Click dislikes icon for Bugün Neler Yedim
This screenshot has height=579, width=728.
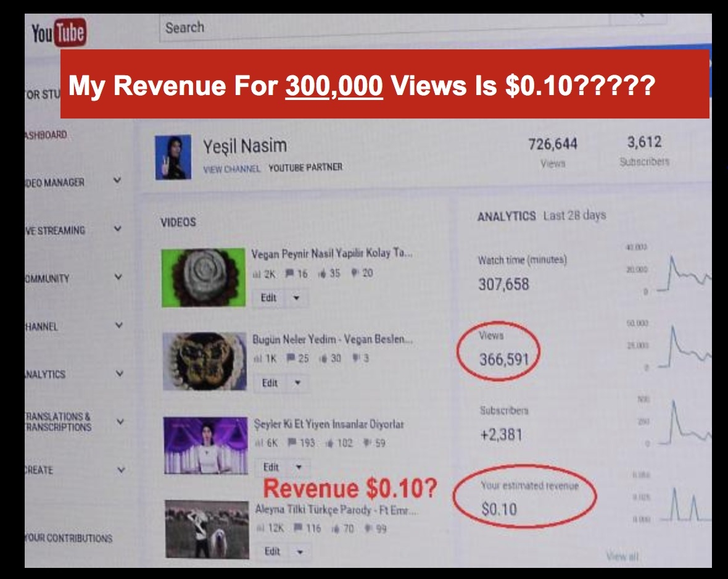(355, 358)
